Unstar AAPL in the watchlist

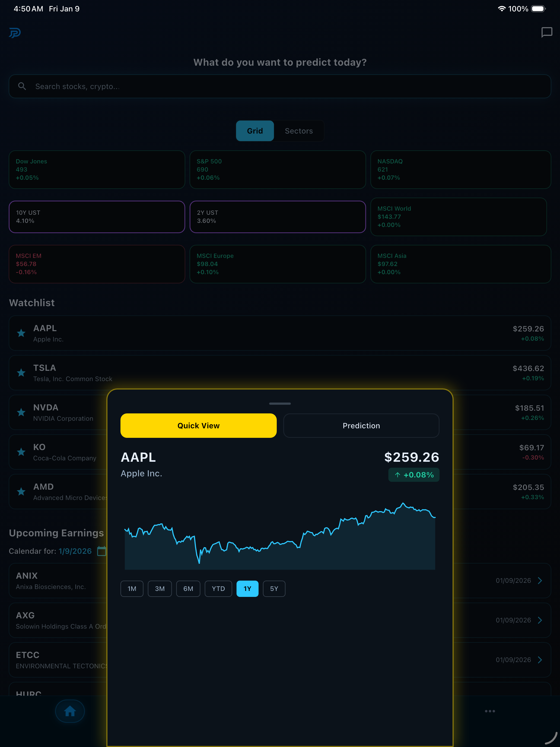21,333
